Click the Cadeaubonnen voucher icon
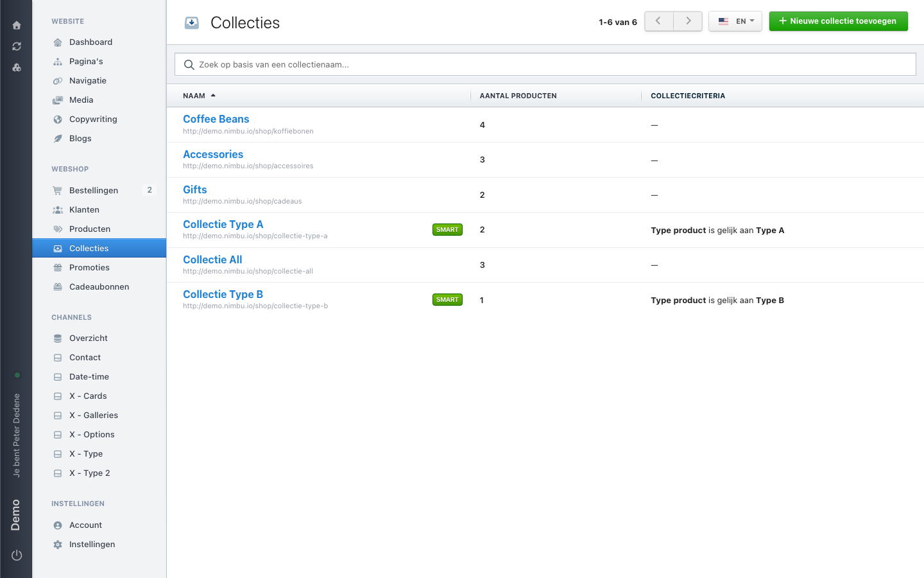The width and height of the screenshot is (924, 578). click(x=58, y=287)
